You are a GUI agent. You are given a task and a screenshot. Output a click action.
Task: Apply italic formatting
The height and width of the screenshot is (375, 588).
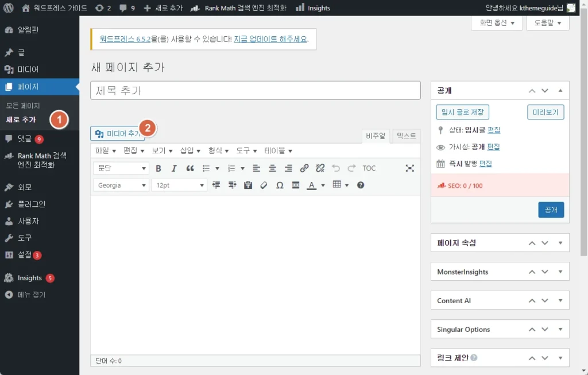pos(174,168)
